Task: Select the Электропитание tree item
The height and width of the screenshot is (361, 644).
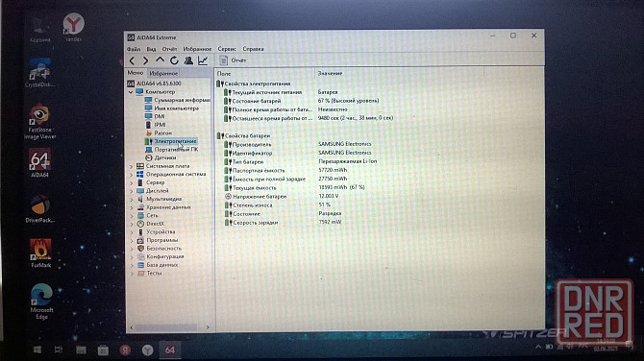Action: pyautogui.click(x=171, y=141)
